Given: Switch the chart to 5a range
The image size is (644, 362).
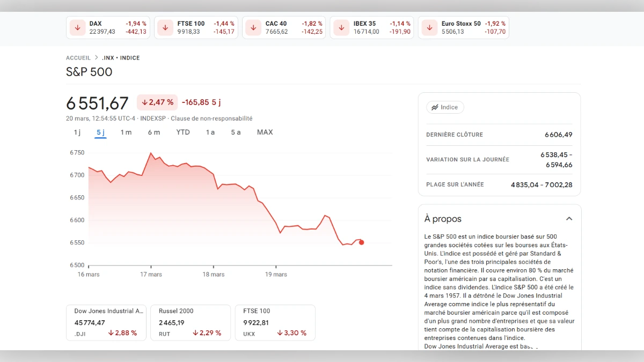Looking at the screenshot, I should [x=235, y=132].
